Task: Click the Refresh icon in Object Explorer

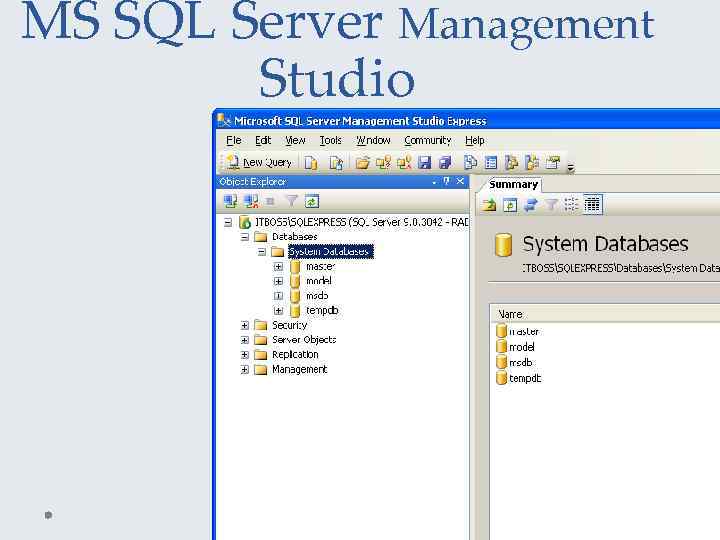Action: (312, 201)
